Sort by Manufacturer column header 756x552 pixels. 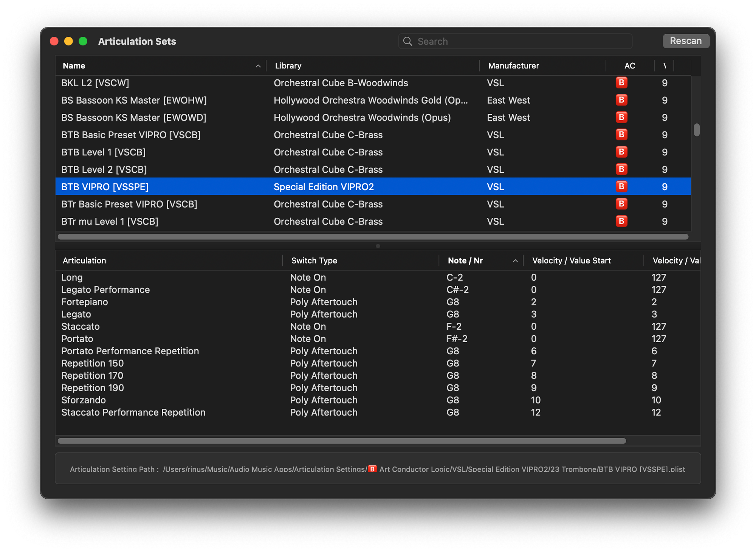(x=513, y=66)
